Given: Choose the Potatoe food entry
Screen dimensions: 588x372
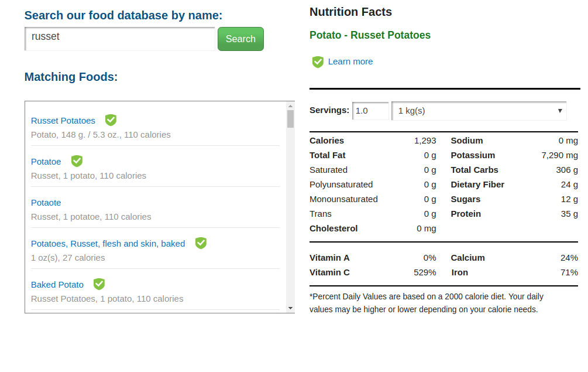Looking at the screenshot, I should tap(46, 162).
